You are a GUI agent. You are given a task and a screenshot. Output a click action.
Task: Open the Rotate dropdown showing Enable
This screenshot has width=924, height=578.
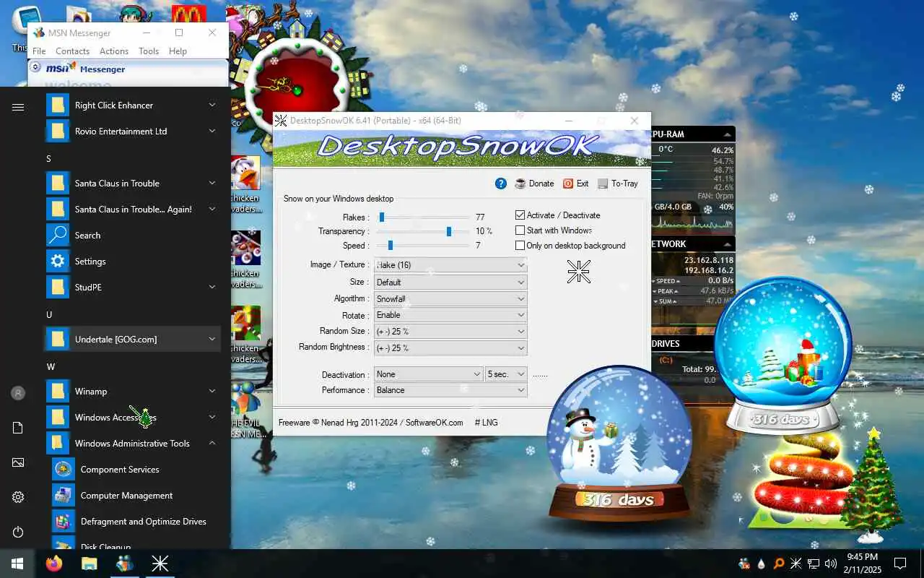[x=450, y=315]
